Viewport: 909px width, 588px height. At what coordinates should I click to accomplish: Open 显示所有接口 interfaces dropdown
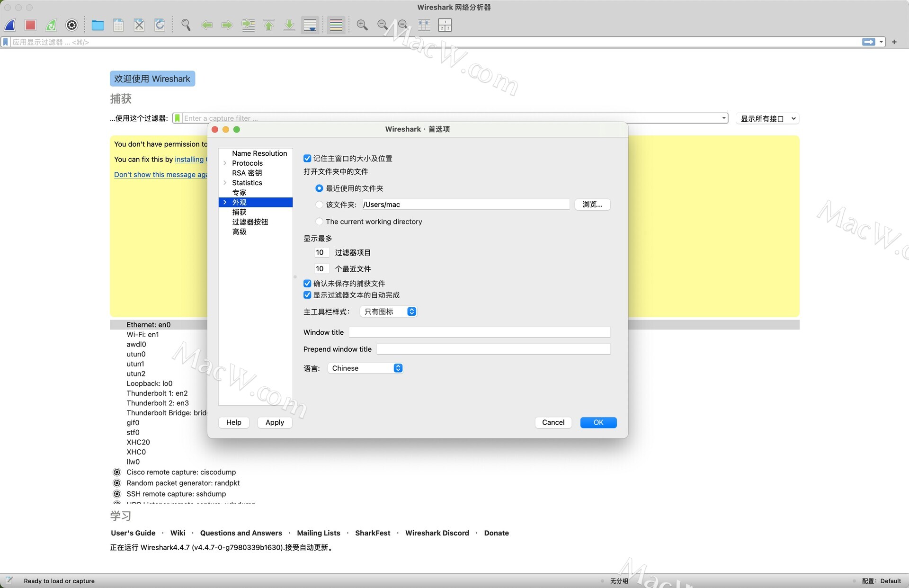767,119
